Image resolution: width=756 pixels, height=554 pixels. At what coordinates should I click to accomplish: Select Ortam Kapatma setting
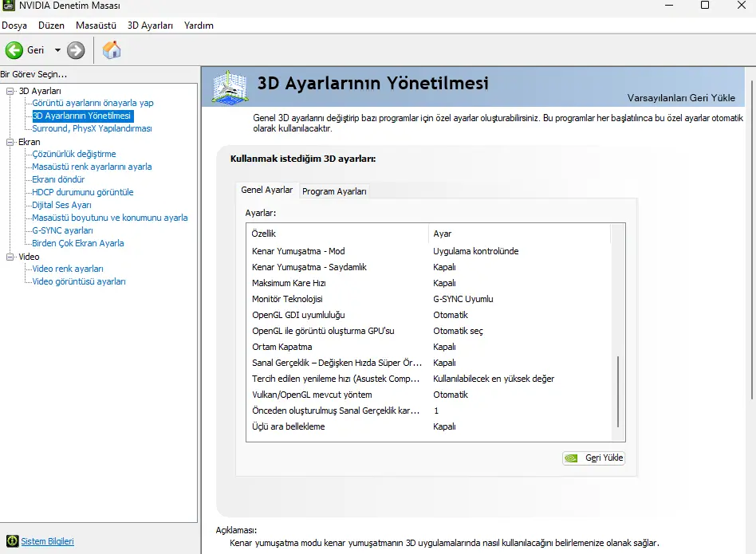[429, 347]
